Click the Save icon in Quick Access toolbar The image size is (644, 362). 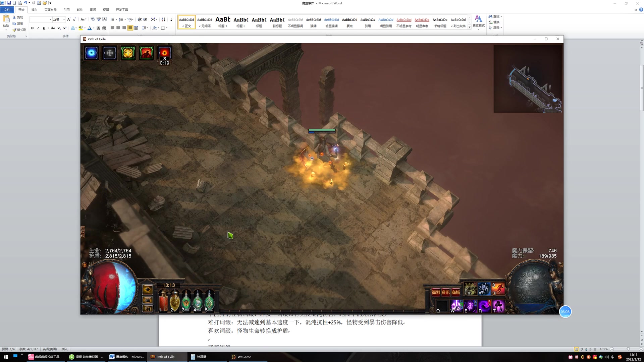9,3
